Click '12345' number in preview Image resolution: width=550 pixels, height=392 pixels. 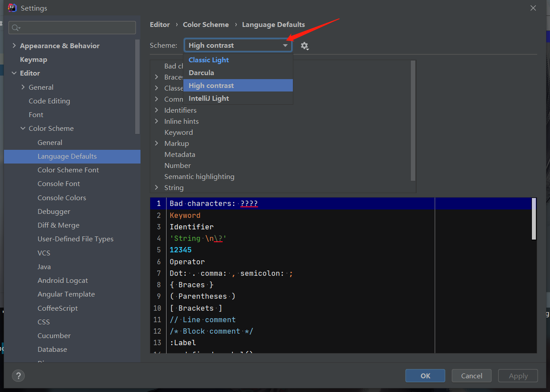point(181,250)
